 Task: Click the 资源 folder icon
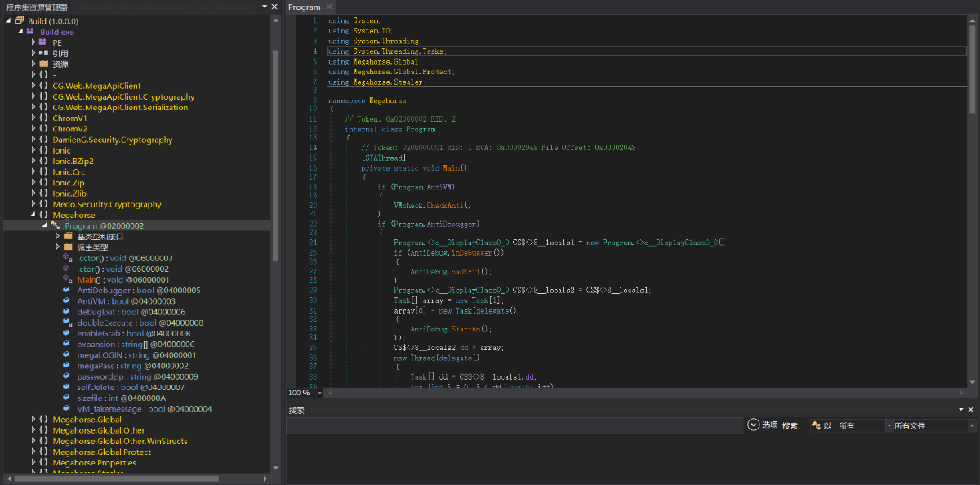43,64
